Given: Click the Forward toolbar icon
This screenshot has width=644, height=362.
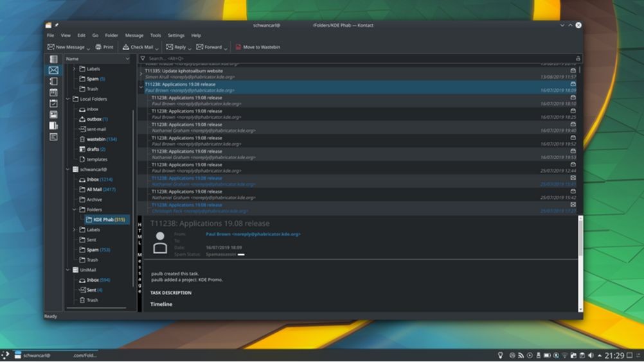Looking at the screenshot, I should pyautogui.click(x=200, y=47).
